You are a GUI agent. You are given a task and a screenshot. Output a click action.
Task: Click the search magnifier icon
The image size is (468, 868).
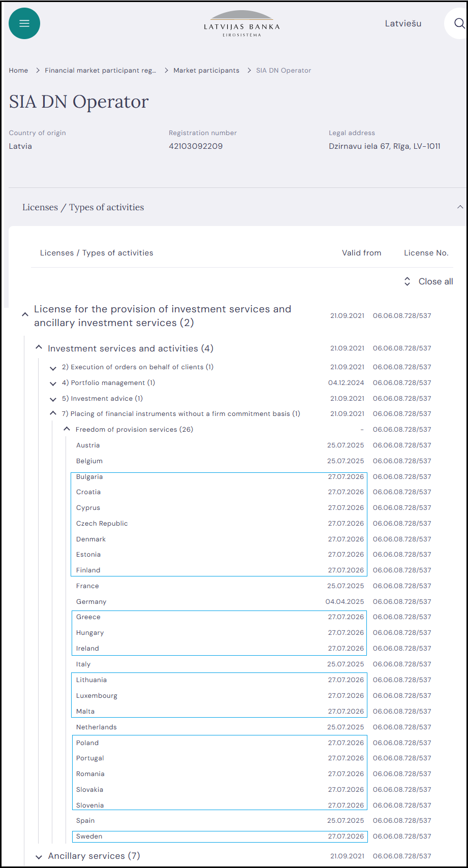[x=459, y=23]
